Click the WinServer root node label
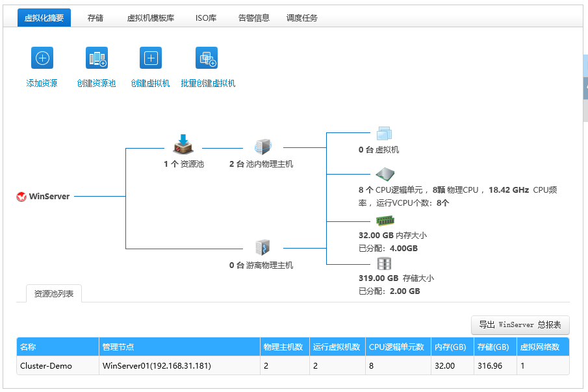 (49, 197)
